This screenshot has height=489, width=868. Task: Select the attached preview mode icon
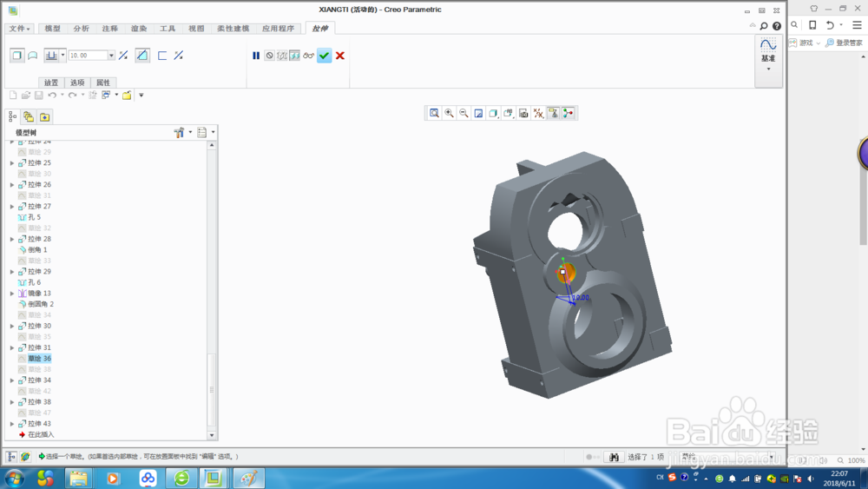[294, 56]
